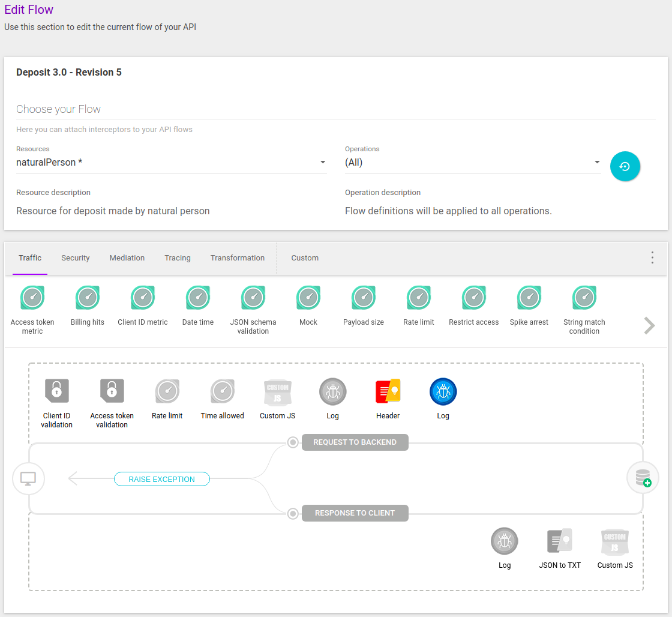The width and height of the screenshot is (672, 617).
Task: Switch to the Security tab
Action: pyautogui.click(x=75, y=257)
